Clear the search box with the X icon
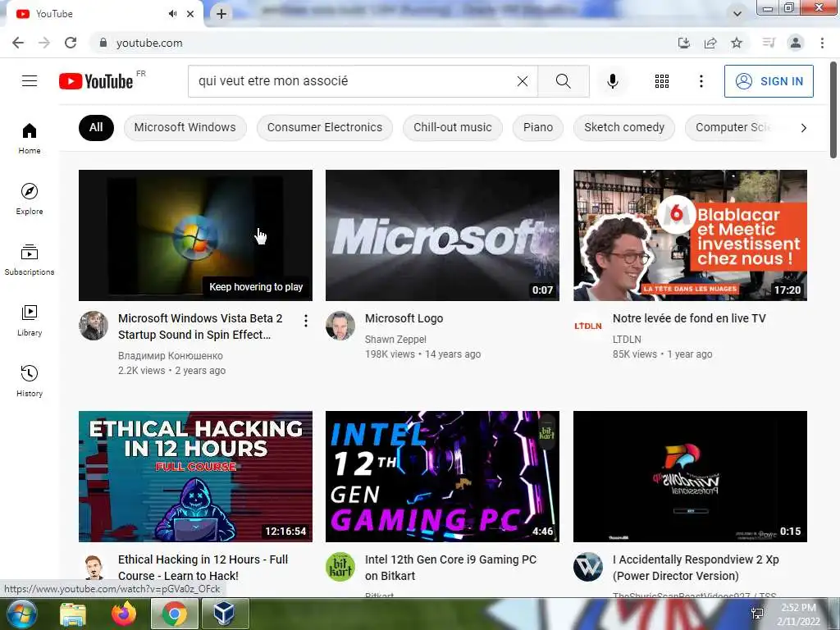Image resolution: width=840 pixels, height=630 pixels. point(523,81)
